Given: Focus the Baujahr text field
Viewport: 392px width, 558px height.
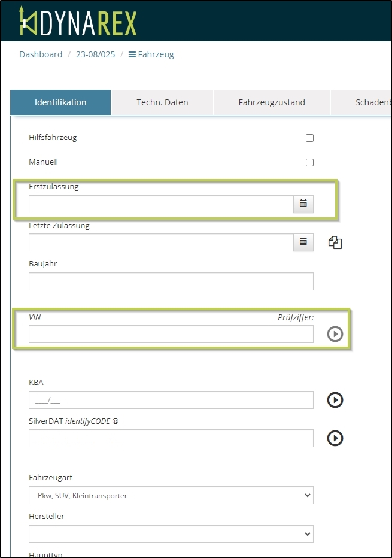Looking at the screenshot, I should (171, 281).
